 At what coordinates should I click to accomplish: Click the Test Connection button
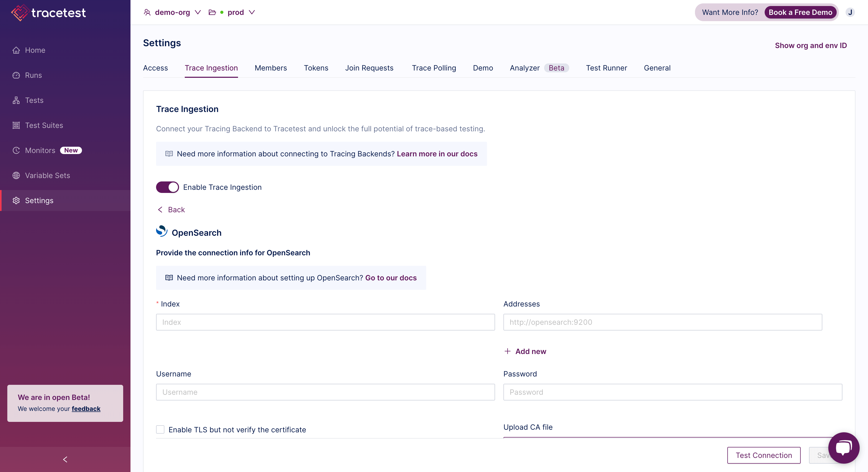[764, 456]
